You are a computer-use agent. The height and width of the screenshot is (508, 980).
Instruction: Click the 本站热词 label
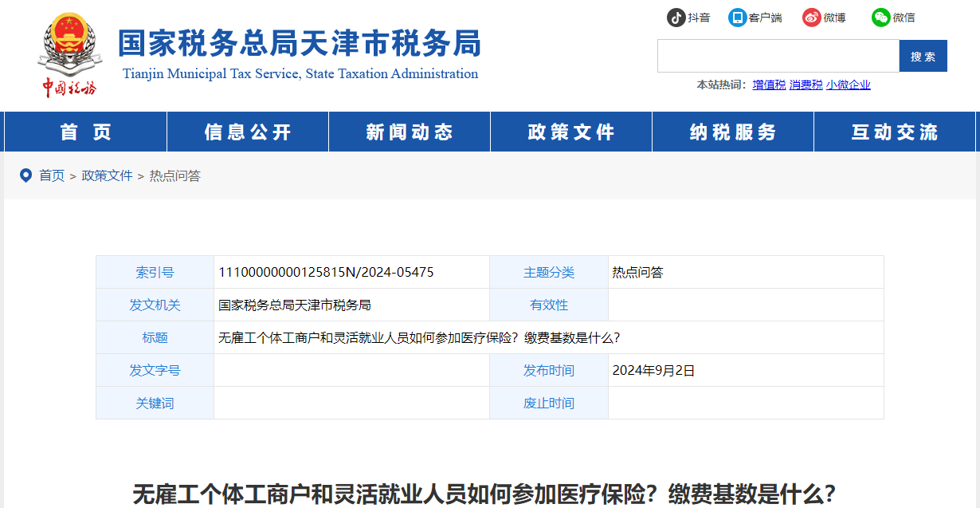point(721,85)
